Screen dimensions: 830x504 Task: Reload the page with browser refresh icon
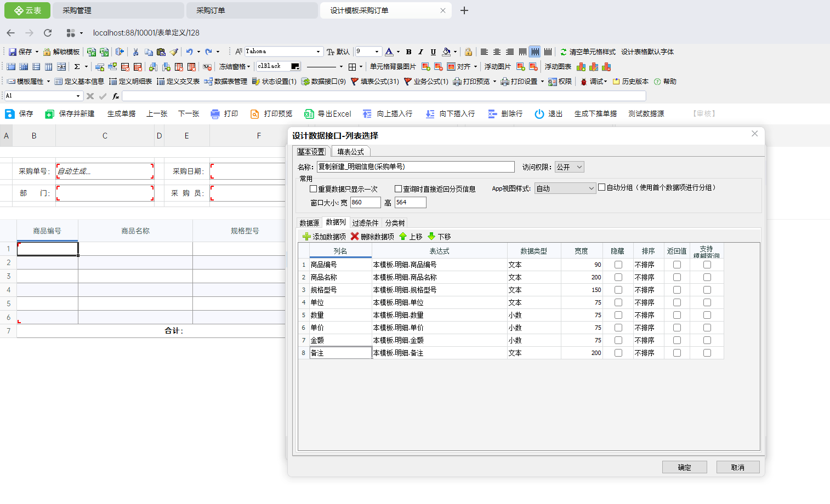pos(48,33)
